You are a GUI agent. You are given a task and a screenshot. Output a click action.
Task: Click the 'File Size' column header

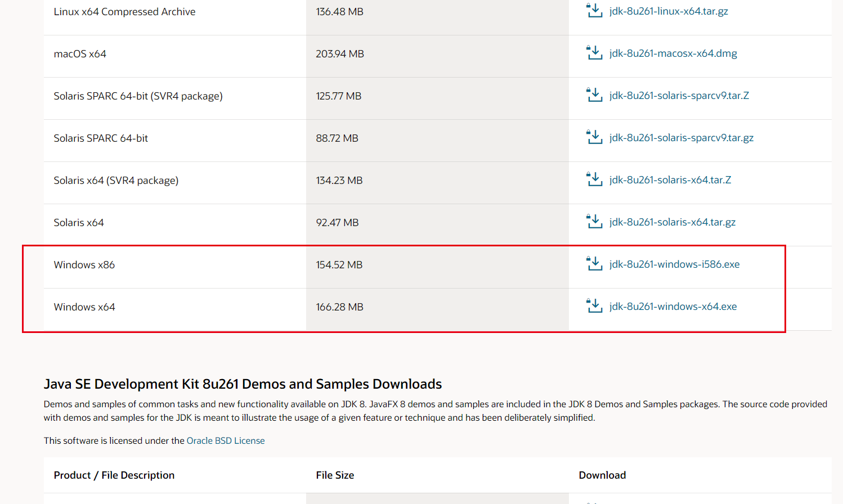(x=335, y=475)
